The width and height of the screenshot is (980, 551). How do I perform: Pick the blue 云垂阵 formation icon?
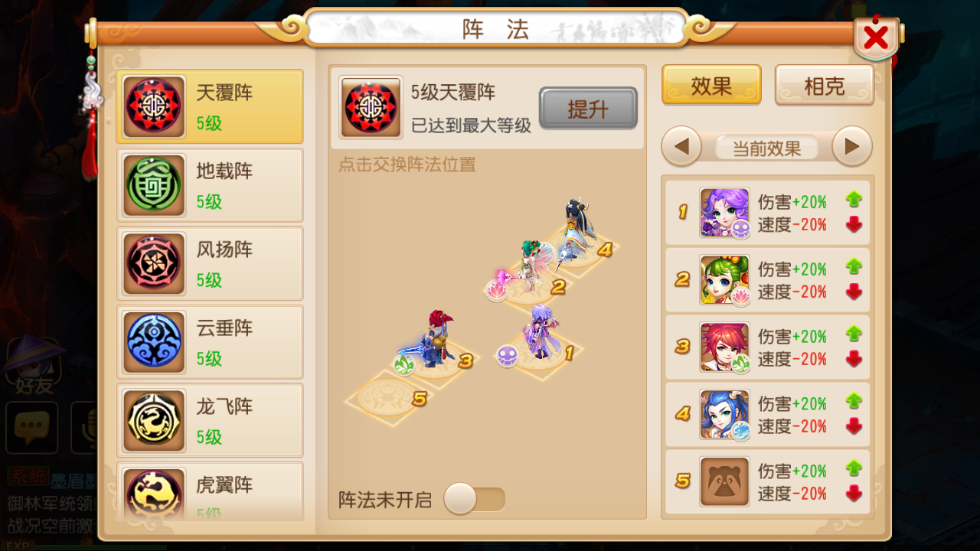154,342
